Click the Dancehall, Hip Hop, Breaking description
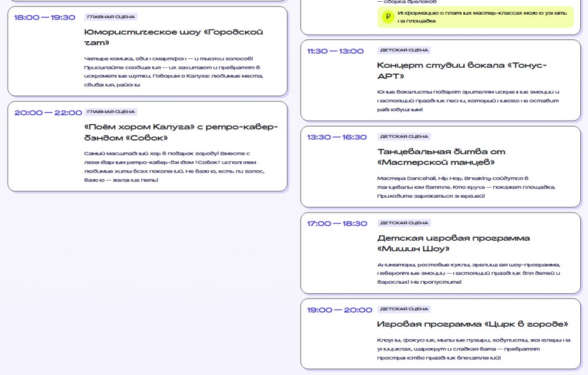The image size is (588, 375). pos(466,187)
